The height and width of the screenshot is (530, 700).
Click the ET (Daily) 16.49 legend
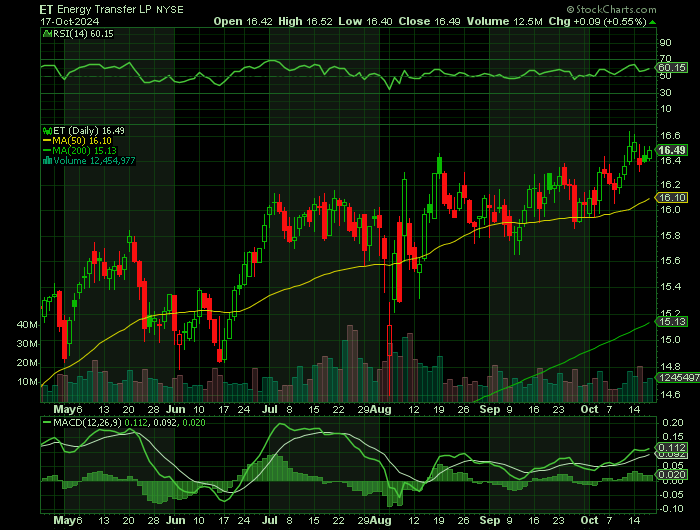tap(89, 131)
